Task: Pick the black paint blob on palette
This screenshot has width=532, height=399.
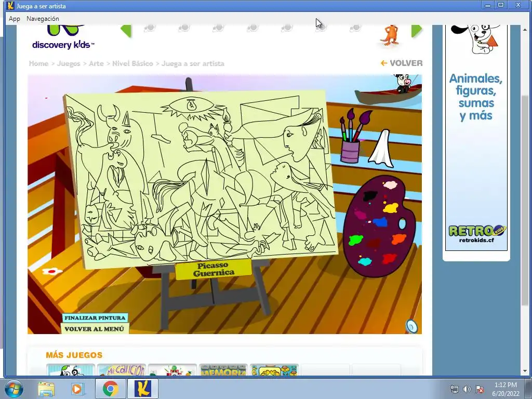Action: click(370, 196)
